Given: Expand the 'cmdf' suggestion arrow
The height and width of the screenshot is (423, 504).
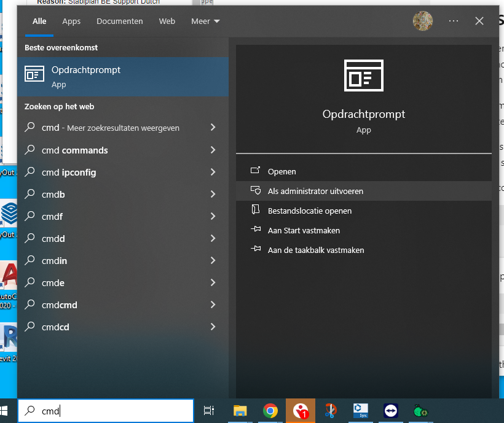Looking at the screenshot, I should coord(213,216).
